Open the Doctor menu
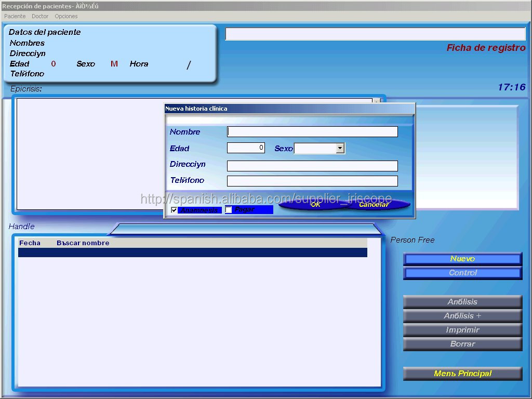The image size is (532, 399). pos(40,16)
